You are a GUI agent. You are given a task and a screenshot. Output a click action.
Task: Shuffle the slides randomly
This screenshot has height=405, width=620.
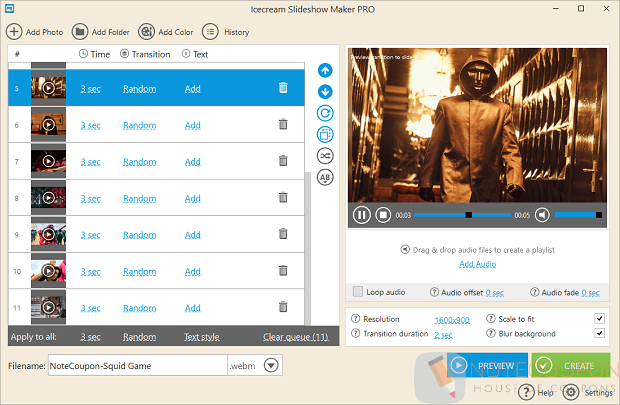[x=325, y=156]
